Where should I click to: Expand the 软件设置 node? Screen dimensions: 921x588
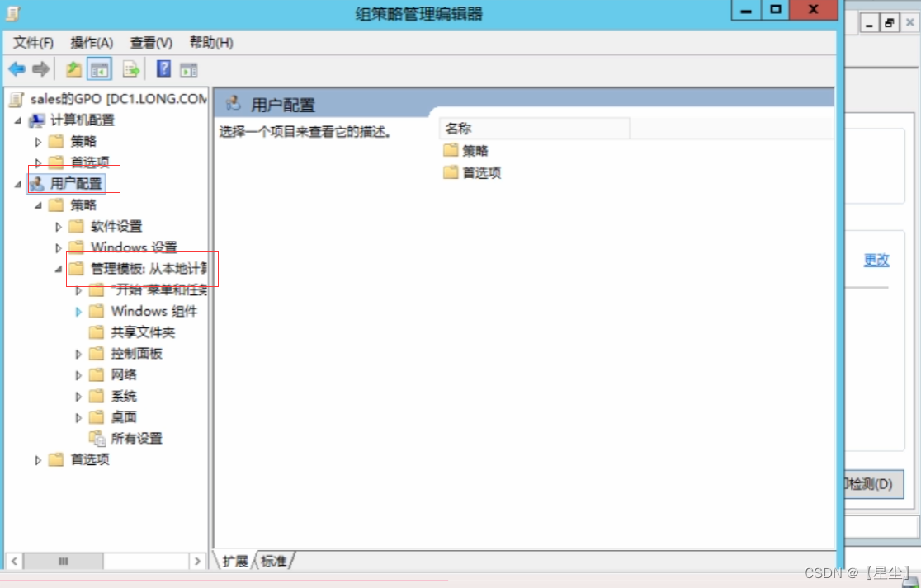click(58, 227)
